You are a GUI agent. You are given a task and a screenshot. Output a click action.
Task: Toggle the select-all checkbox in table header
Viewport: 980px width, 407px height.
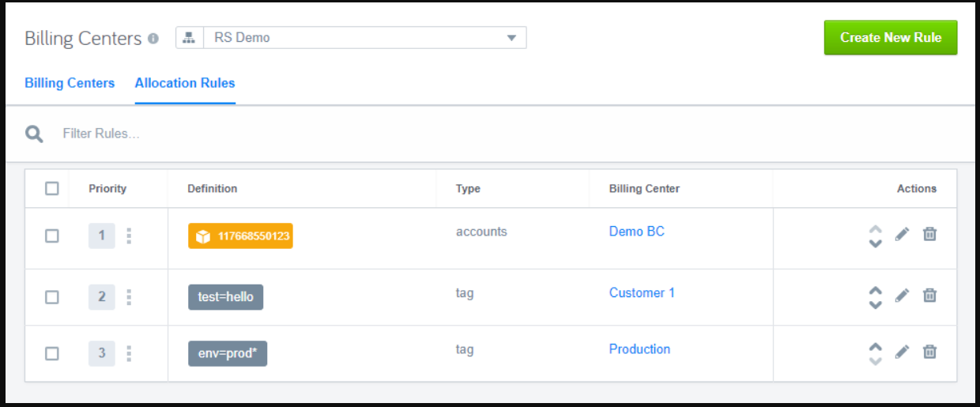pyautogui.click(x=52, y=188)
